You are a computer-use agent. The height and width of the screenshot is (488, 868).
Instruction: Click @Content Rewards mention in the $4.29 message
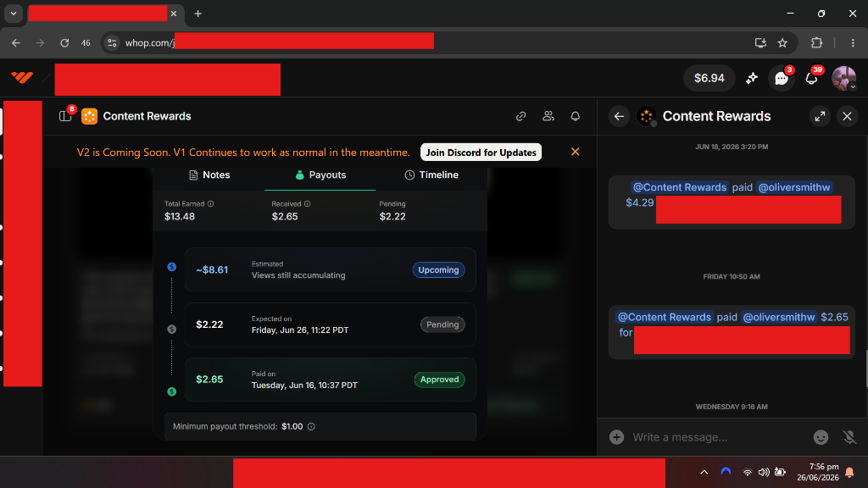pos(680,187)
